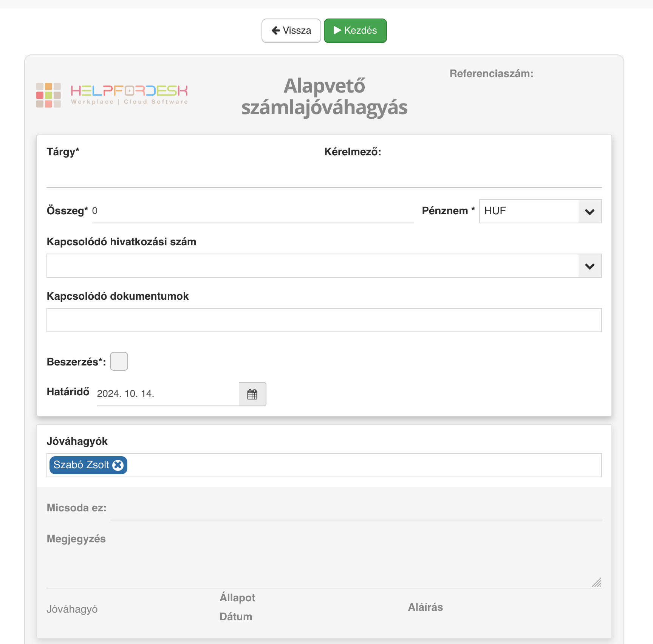Viewport: 653px width, 644px height.
Task: Go back with the Vissza button
Action: click(x=291, y=31)
